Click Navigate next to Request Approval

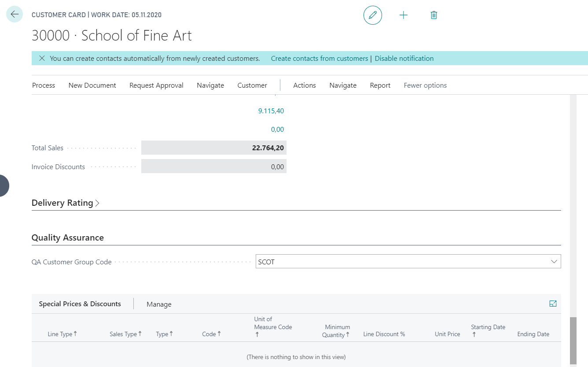(210, 85)
